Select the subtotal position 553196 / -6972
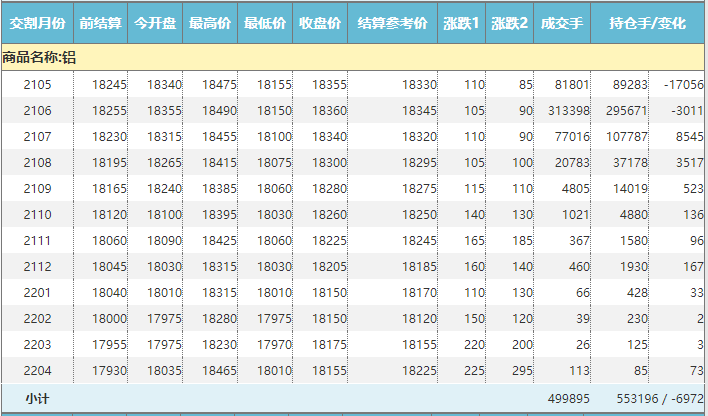This screenshot has height=416, width=708. tap(660, 398)
